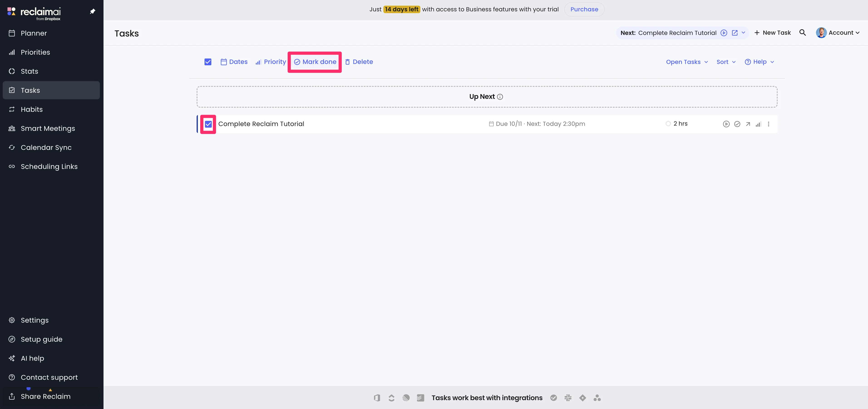Open next task in new window icon
This screenshot has width=868, height=409.
[735, 33]
